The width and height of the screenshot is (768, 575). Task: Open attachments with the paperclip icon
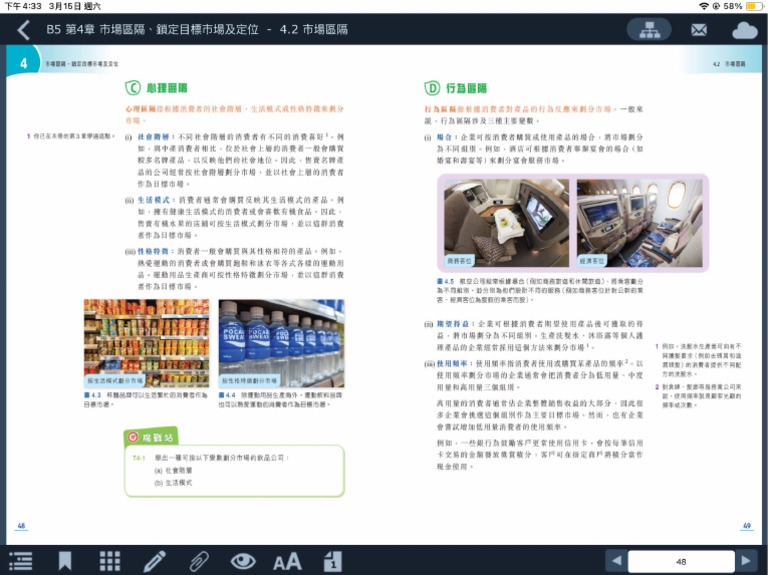[199, 561]
